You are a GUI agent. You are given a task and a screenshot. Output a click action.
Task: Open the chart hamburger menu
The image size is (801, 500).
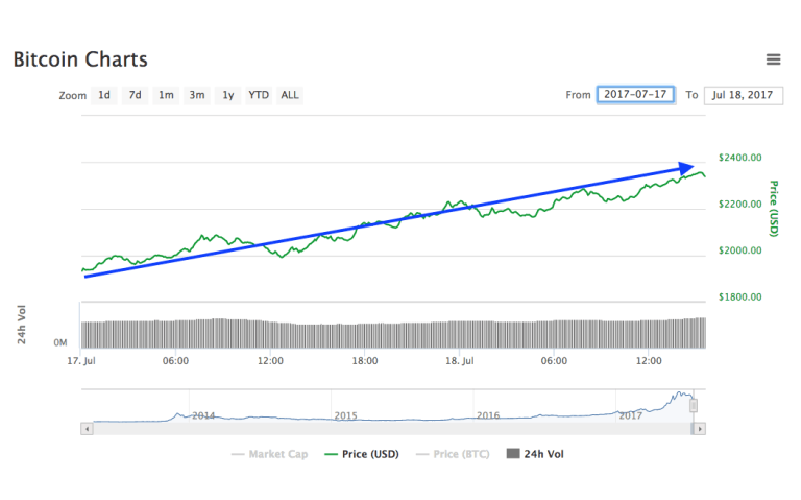(x=773, y=60)
